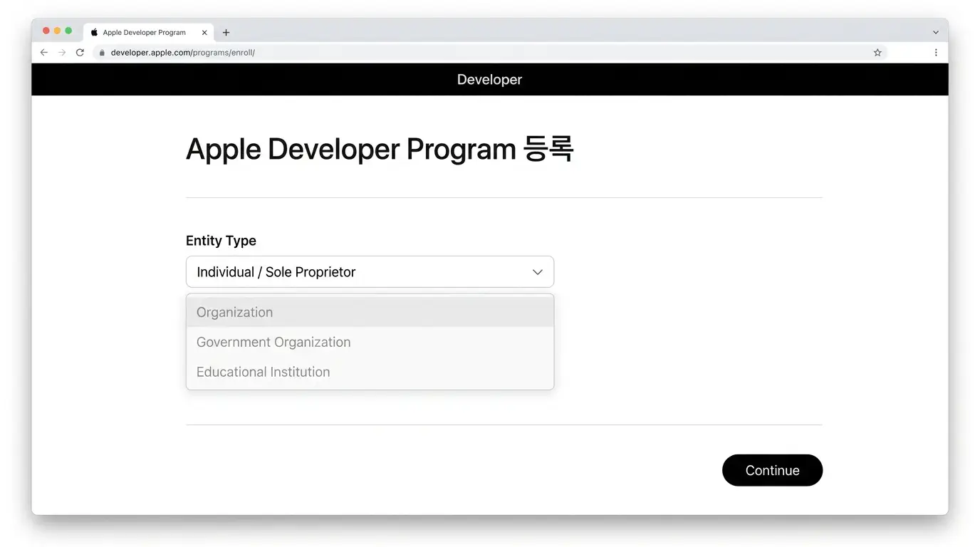Open a new tab with plus icon

click(x=226, y=33)
